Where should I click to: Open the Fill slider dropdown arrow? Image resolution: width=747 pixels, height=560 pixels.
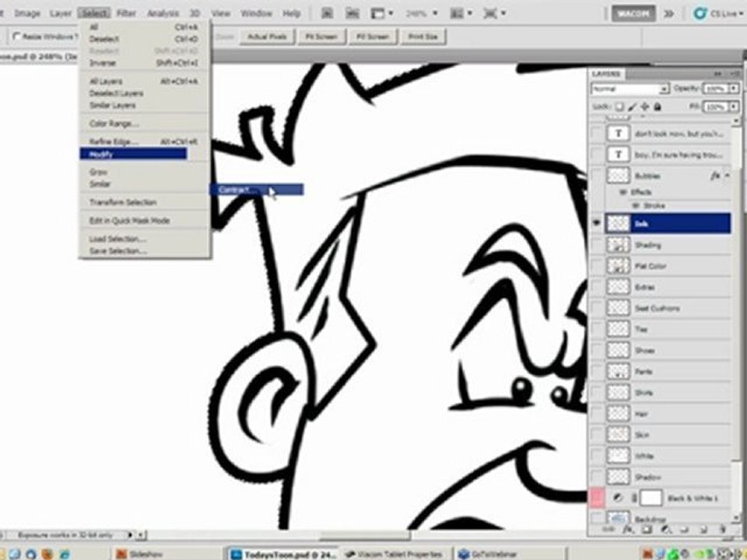click(x=734, y=107)
